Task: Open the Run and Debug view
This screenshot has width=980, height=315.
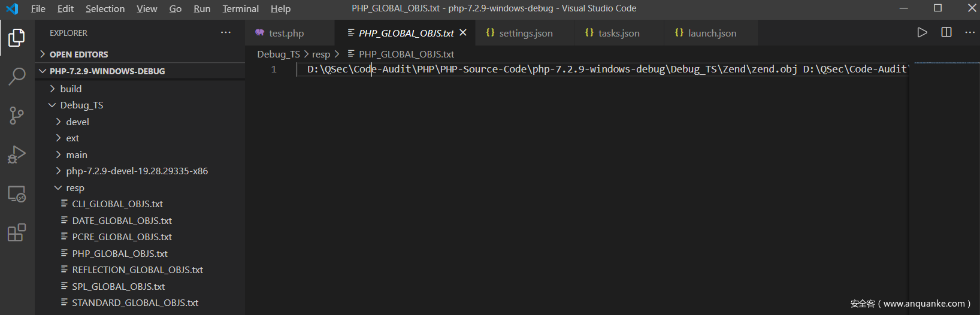Action: 17,155
